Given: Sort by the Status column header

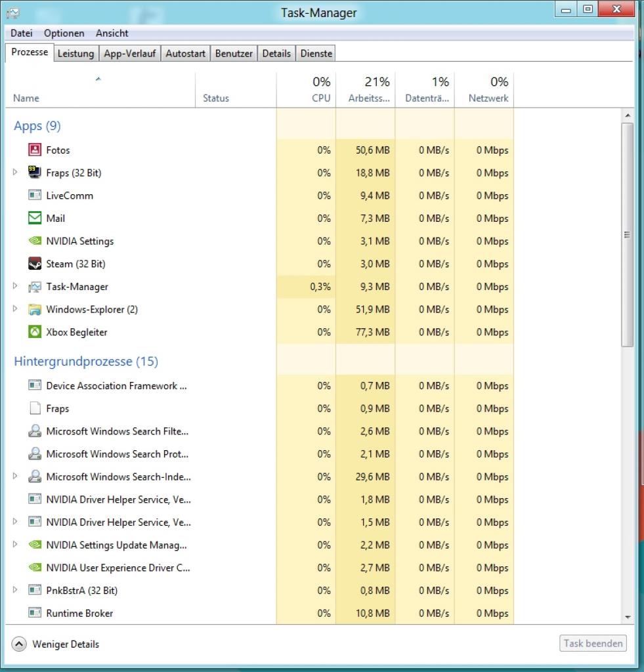Looking at the screenshot, I should (236, 90).
